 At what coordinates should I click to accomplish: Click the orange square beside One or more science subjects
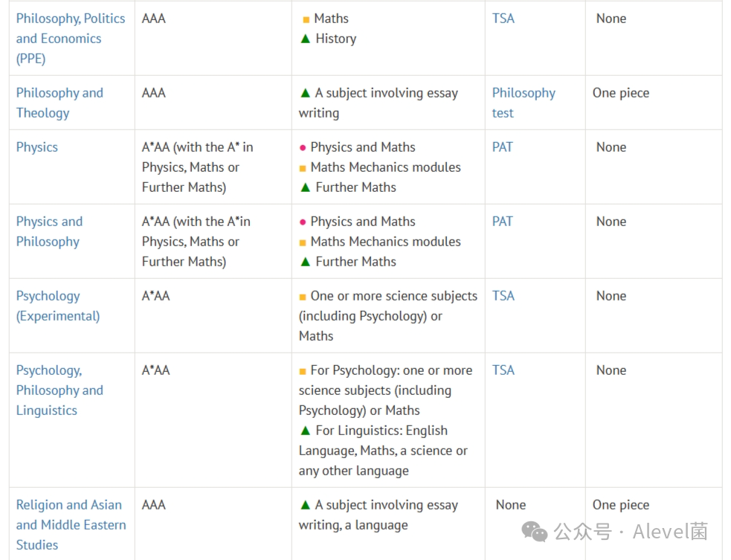tap(303, 297)
